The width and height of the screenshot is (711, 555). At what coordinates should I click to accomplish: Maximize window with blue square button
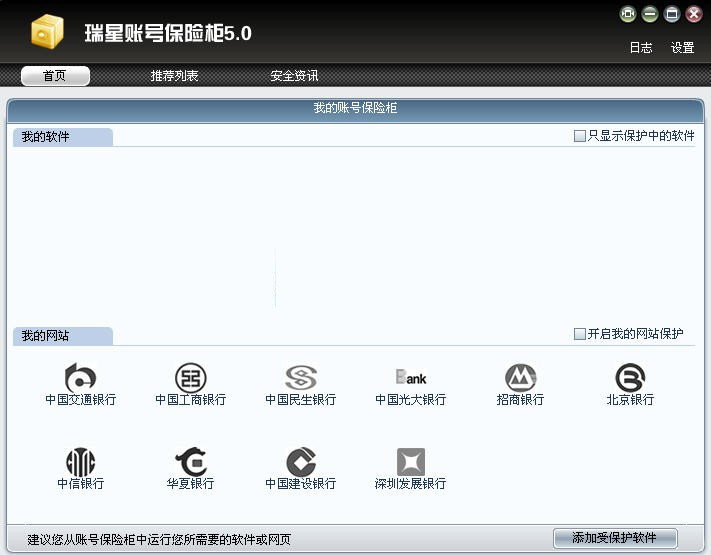pyautogui.click(x=672, y=14)
